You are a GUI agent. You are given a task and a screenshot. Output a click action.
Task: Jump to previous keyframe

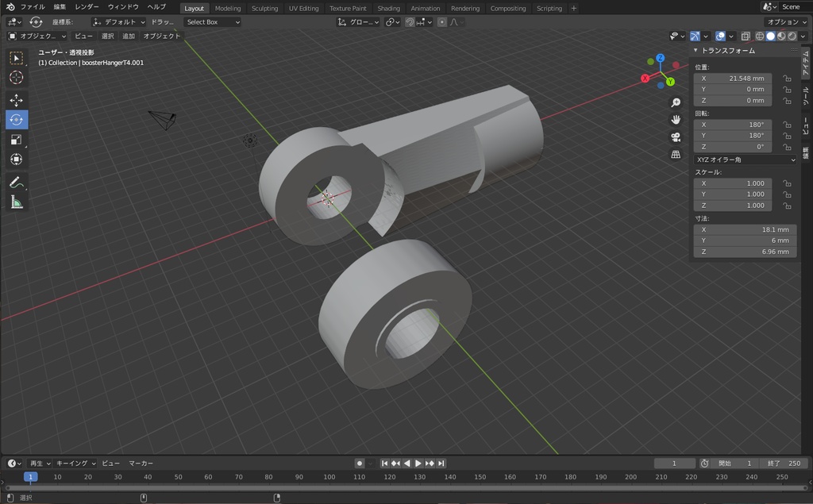[x=395, y=463]
